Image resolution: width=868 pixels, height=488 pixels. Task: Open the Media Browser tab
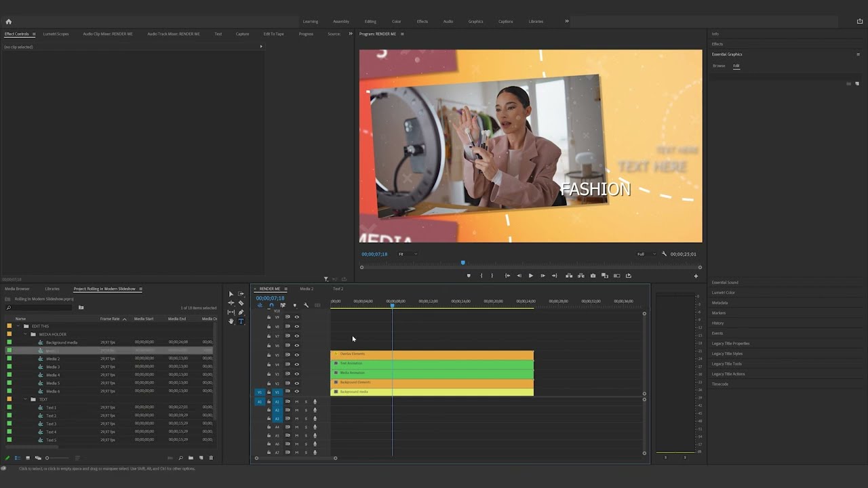18,289
